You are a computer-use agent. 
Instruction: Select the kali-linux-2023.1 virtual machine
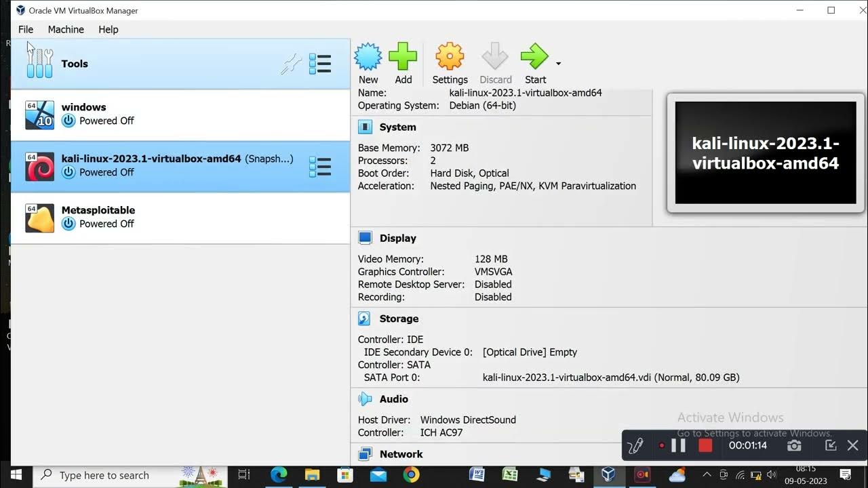click(x=180, y=166)
